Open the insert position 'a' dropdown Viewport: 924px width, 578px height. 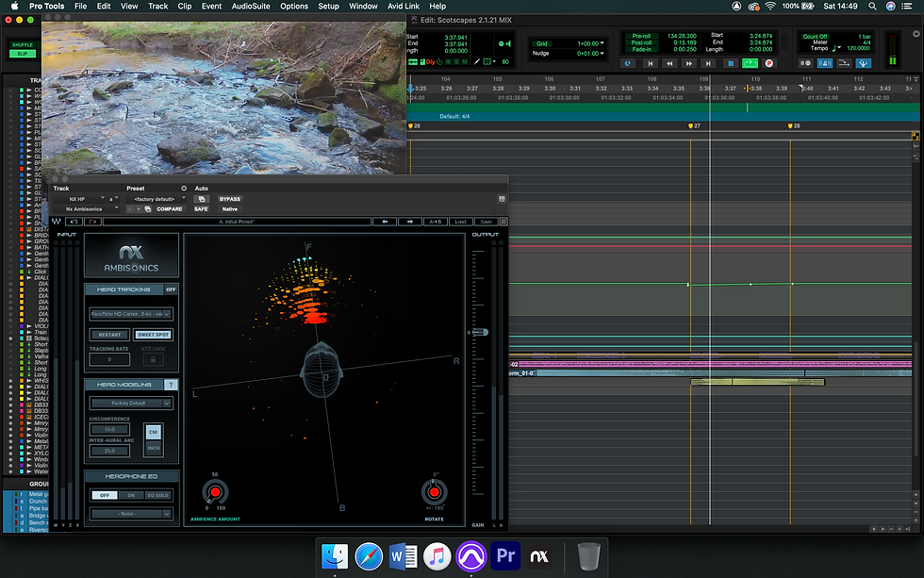tap(114, 199)
